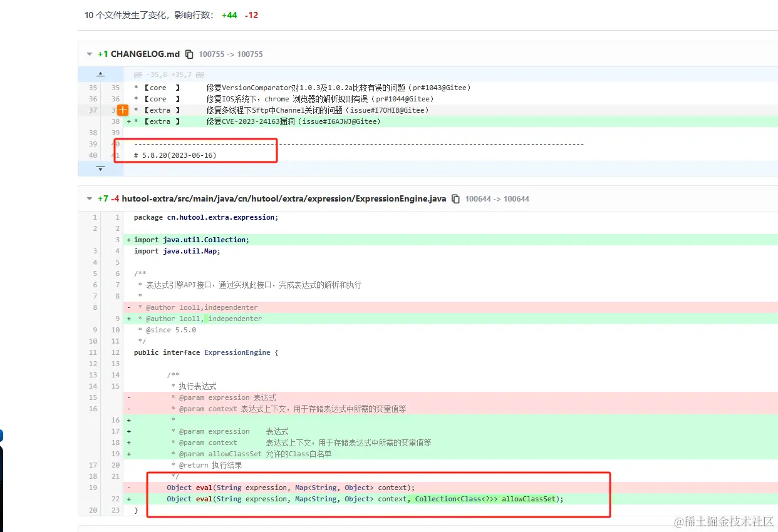Image resolution: width=778 pixels, height=532 pixels.
Task: Select the @since 5.5.0 line
Action: (x=167, y=330)
